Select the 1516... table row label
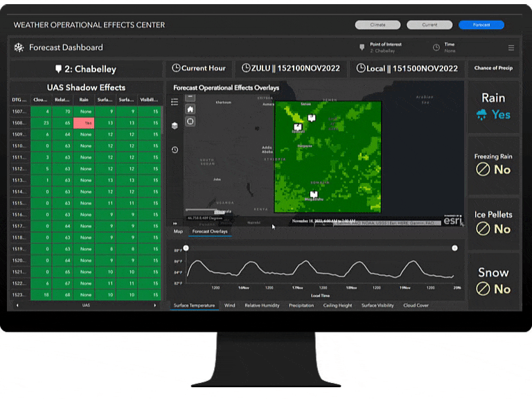 [19, 215]
